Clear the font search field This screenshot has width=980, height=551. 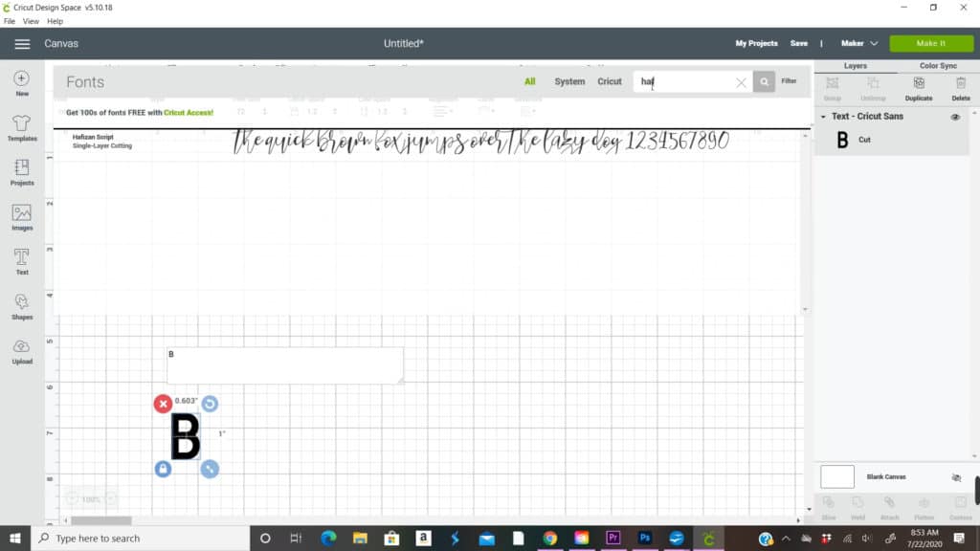click(741, 82)
